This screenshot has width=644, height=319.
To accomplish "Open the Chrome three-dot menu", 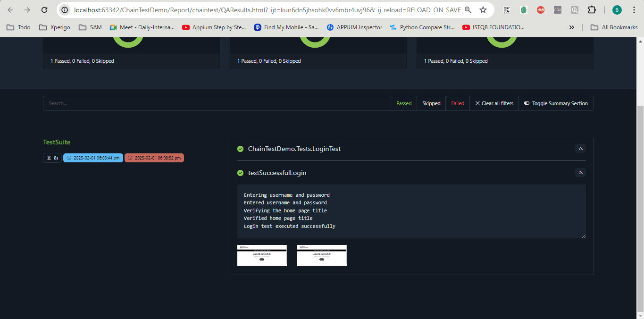I will 634,9.
